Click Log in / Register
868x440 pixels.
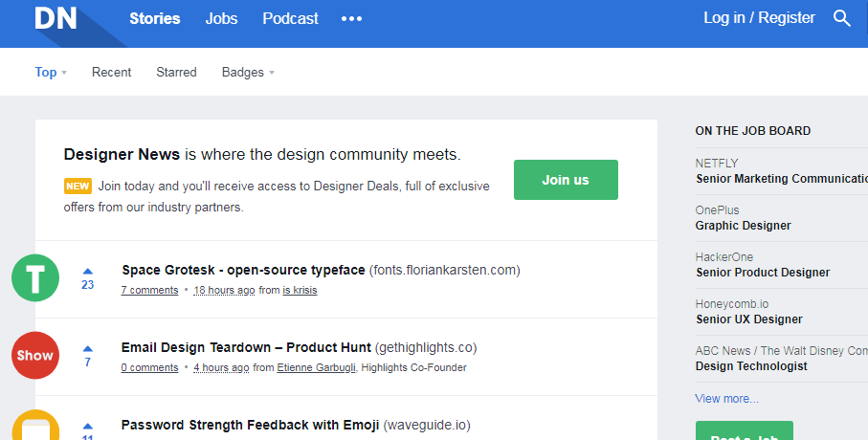759,18
